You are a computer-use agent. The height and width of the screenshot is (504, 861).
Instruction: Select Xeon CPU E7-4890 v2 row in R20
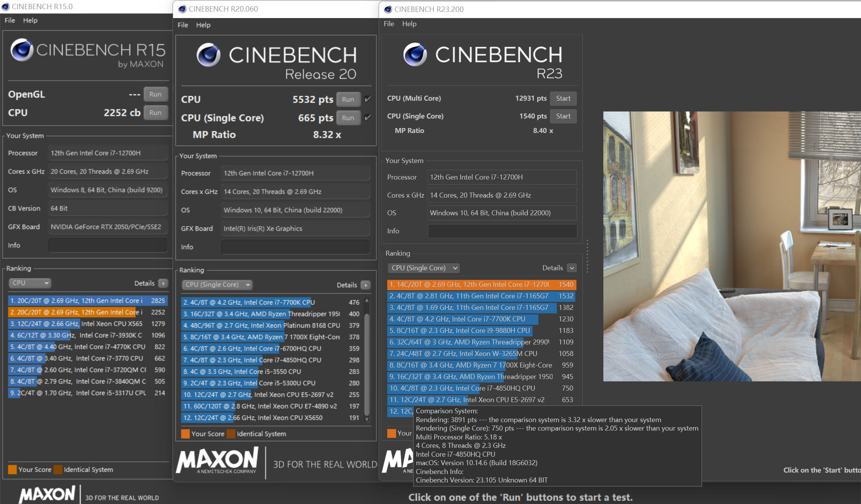pyautogui.click(x=271, y=406)
